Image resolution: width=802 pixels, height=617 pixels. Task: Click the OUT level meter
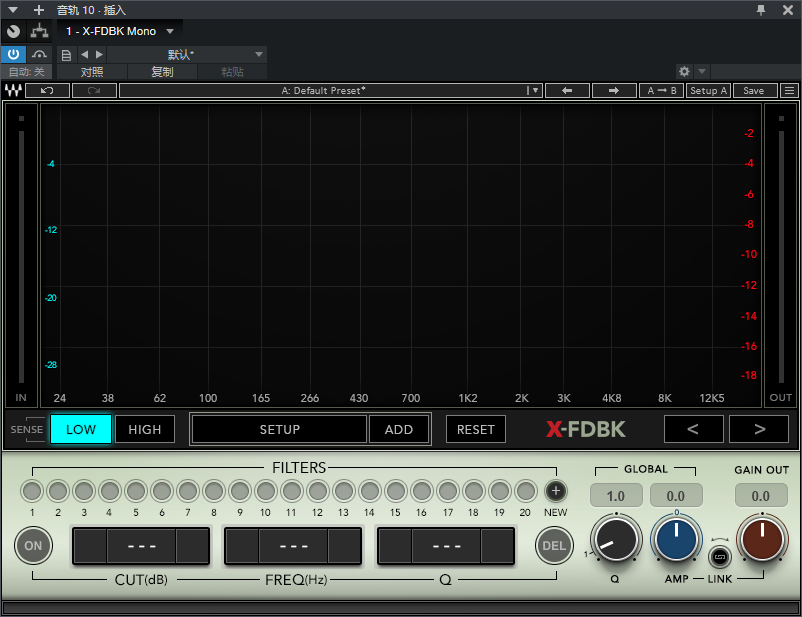tap(781, 256)
